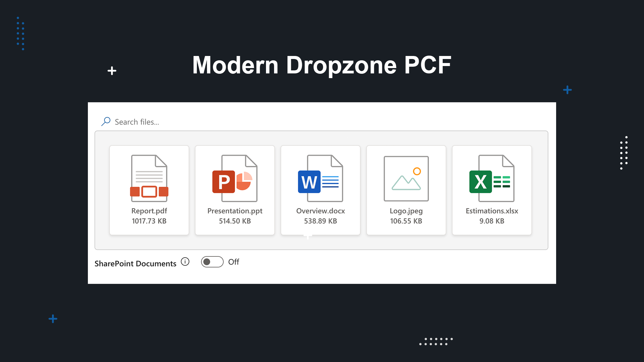The image size is (644, 362).
Task: Select the Presentation.ppt file name
Action: (x=235, y=211)
